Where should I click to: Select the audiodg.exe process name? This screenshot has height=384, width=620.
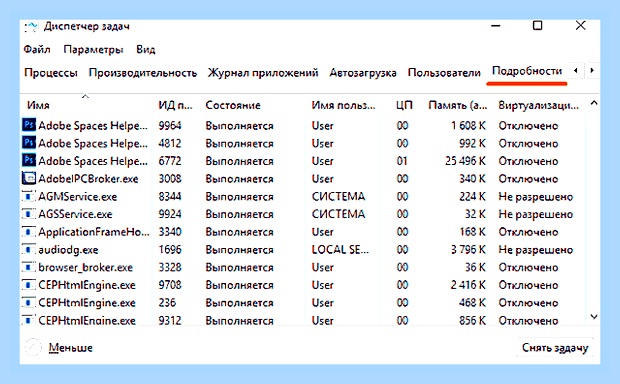pos(68,250)
